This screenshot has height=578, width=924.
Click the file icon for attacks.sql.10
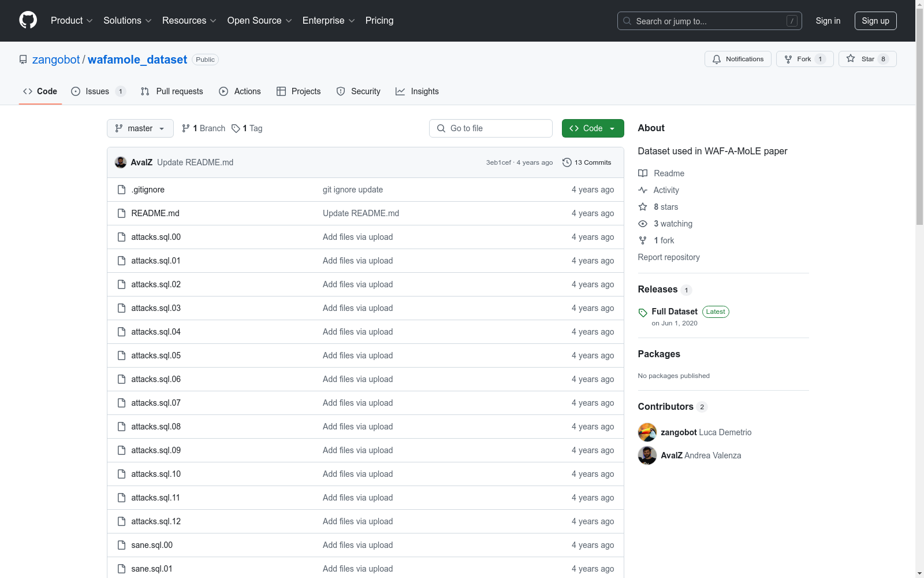point(121,474)
